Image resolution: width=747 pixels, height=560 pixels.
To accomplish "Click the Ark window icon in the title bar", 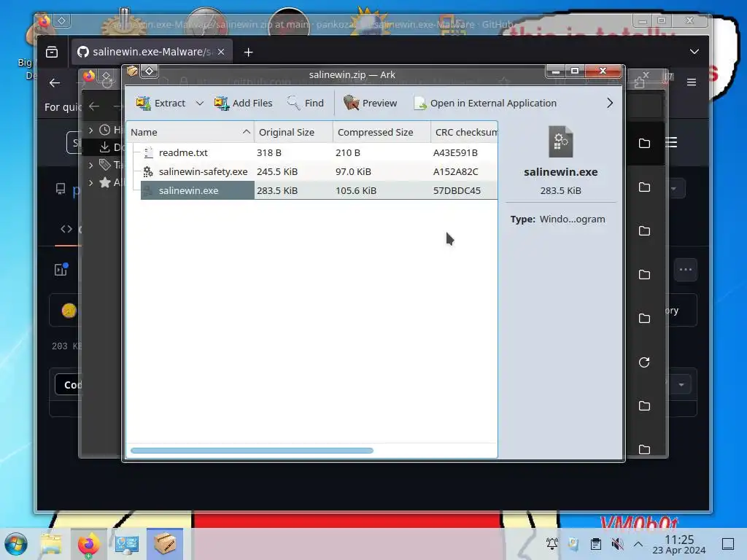I will [x=132, y=71].
